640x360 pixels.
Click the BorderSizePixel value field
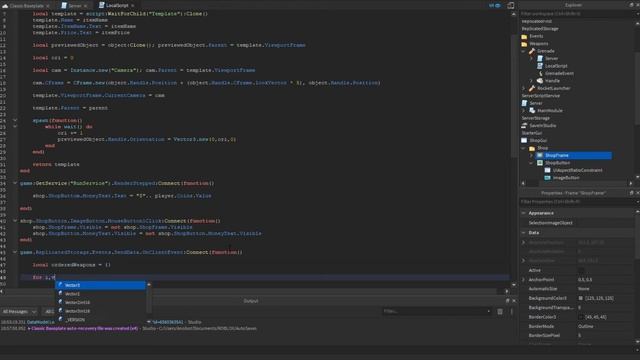(606, 336)
